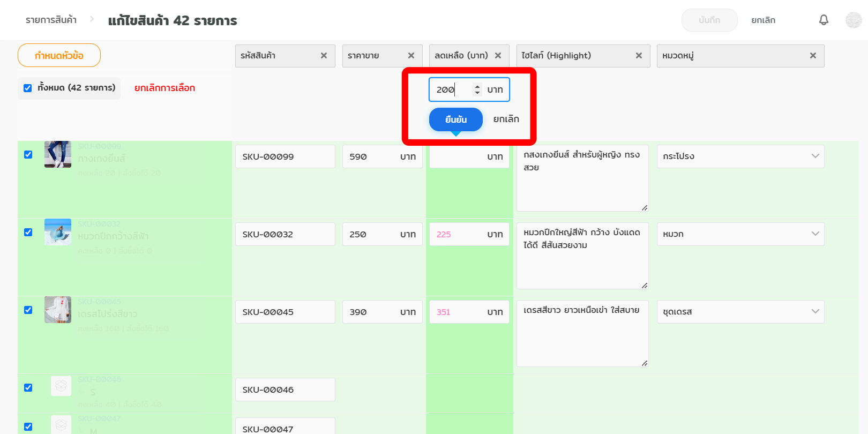Toggle the ทั้งหมด (42 รายการ) select-all checkbox
This screenshot has width=868, height=434.
coord(28,88)
